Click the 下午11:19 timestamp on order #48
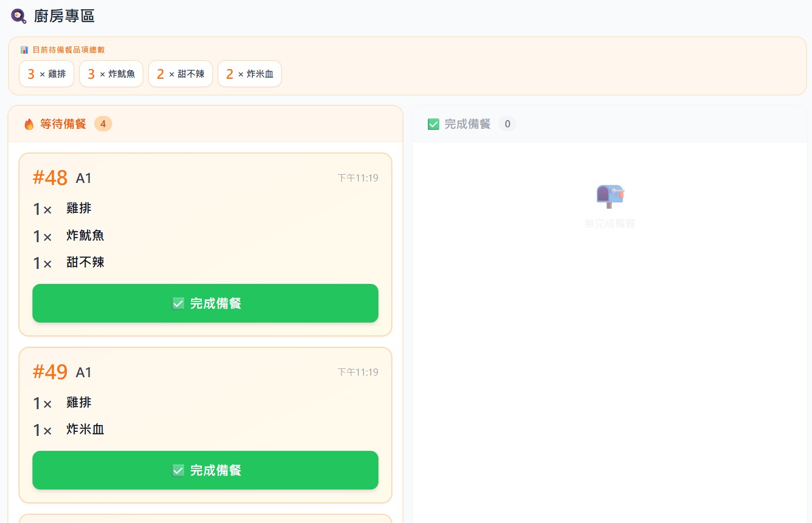 click(x=358, y=178)
